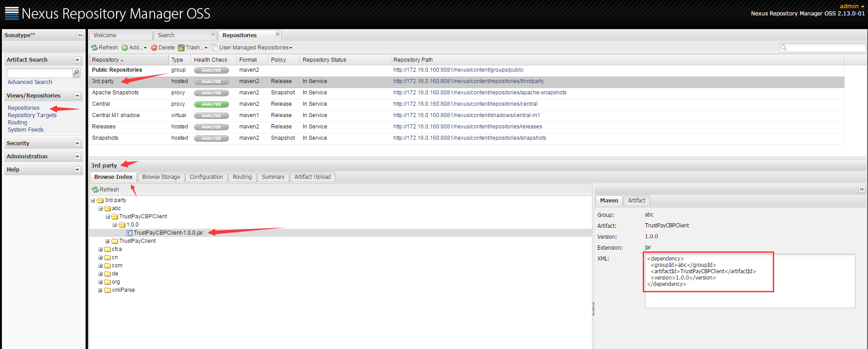Viewport: 868px width, 349px height.
Task: Open the Trash icon menu
Action: click(x=181, y=48)
